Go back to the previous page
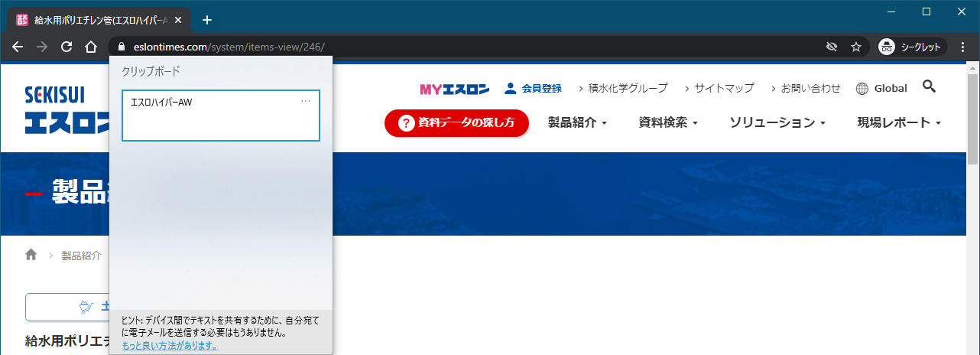 (x=18, y=47)
